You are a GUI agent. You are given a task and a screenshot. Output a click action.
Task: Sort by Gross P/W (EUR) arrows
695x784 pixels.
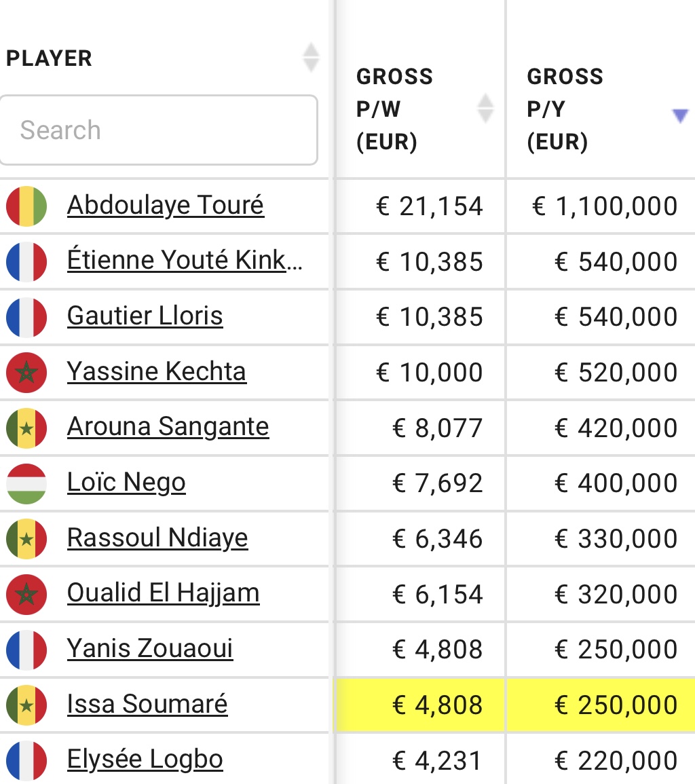point(485,109)
